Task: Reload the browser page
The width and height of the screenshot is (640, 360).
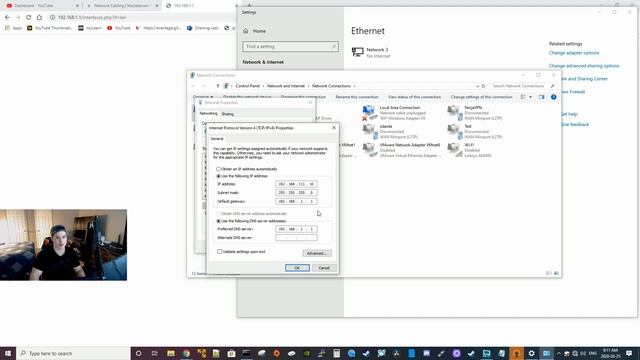Action: [29, 18]
